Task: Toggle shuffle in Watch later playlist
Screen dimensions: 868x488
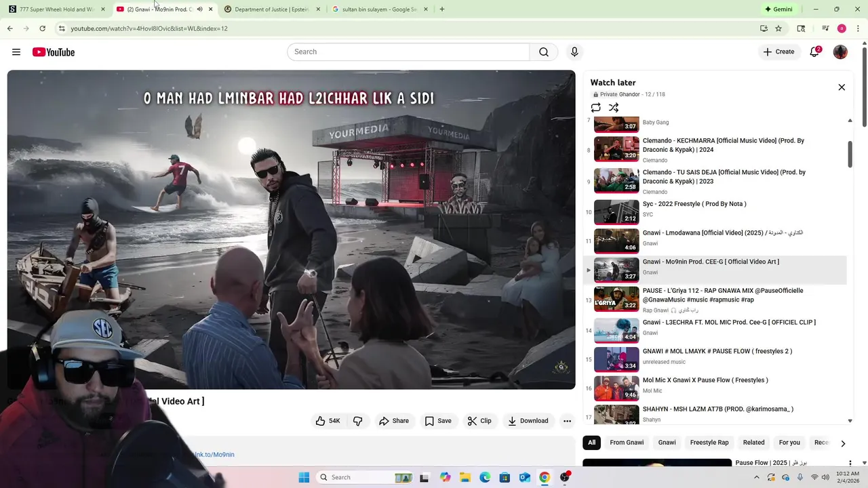Action: click(x=614, y=108)
